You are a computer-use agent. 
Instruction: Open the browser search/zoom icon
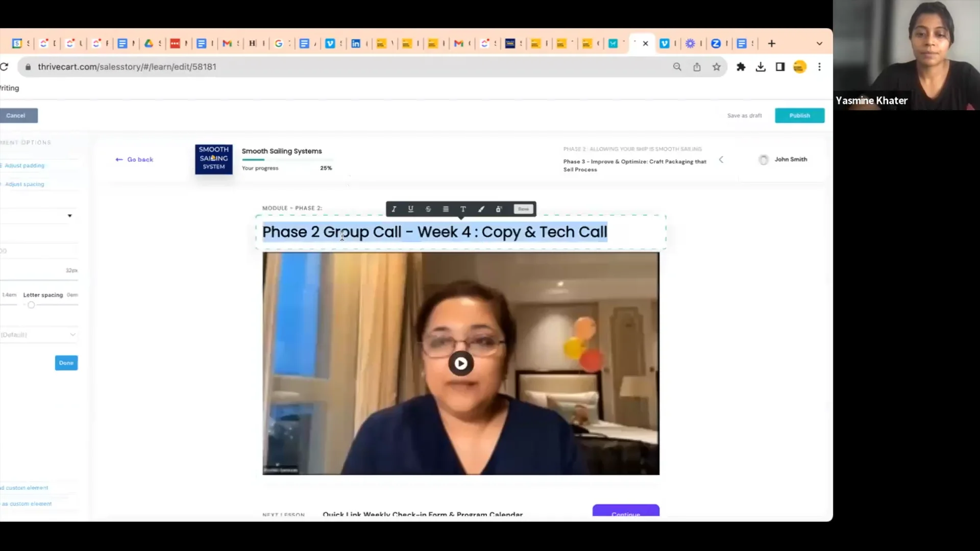(677, 67)
